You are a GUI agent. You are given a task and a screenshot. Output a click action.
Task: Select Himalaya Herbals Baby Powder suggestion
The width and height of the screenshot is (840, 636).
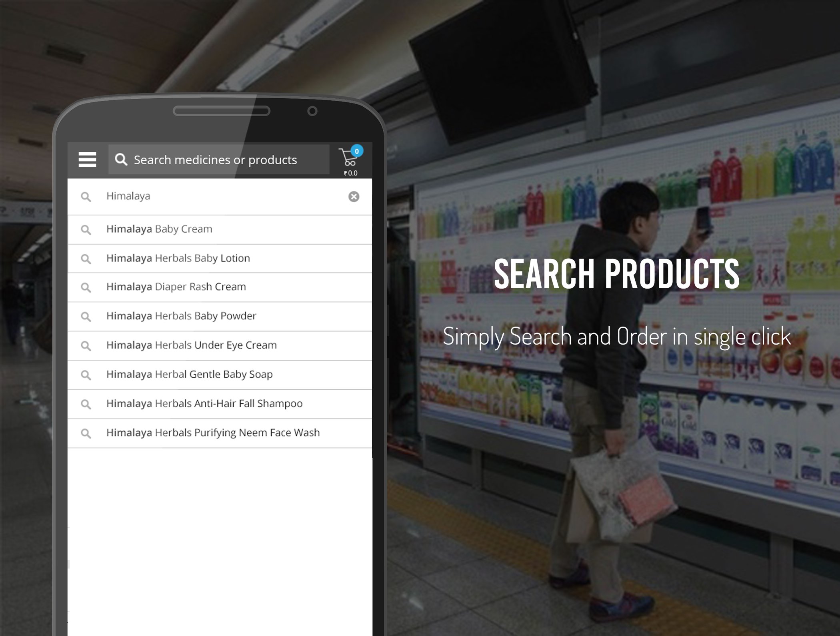[x=181, y=316]
